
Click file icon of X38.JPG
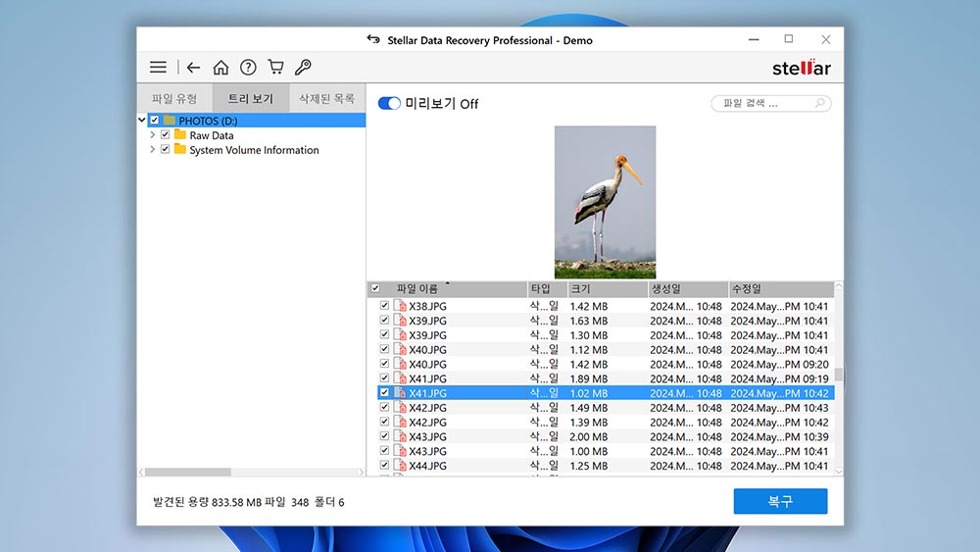point(400,306)
